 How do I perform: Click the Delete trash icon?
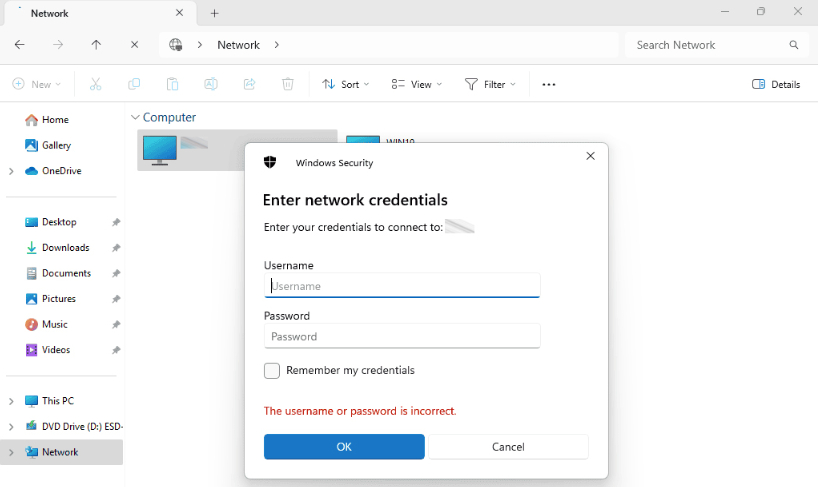288,84
